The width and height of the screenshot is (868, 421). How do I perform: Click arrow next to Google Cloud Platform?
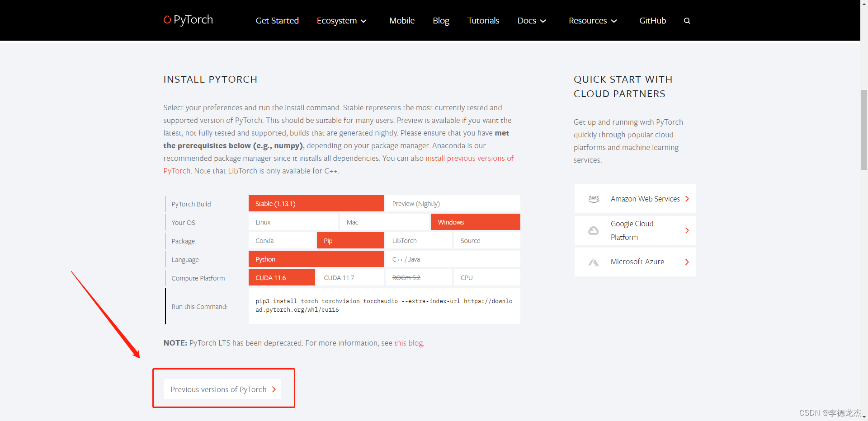[687, 230]
